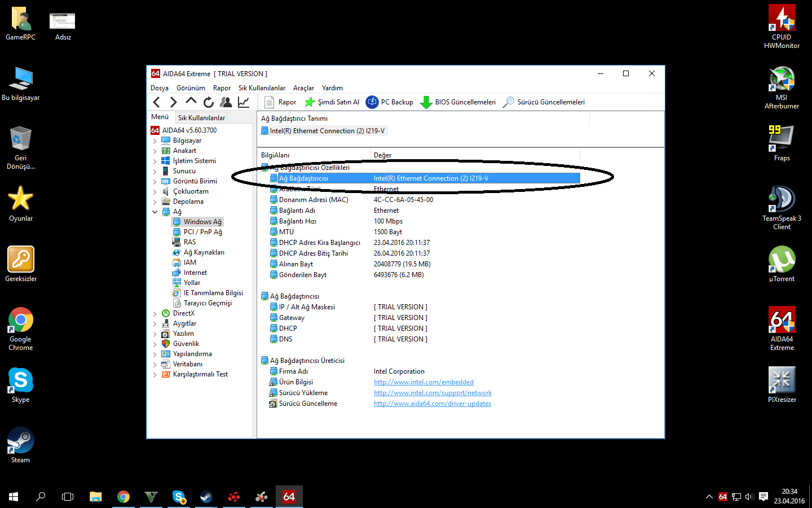Open Task View on the taskbar
The width and height of the screenshot is (812, 508).
click(68, 497)
